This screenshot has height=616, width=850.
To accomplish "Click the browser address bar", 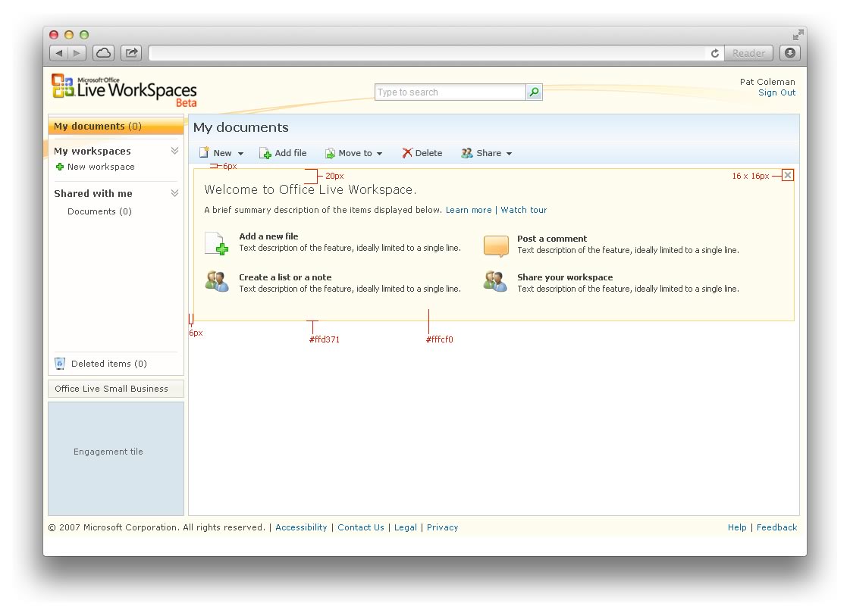I will tap(428, 53).
